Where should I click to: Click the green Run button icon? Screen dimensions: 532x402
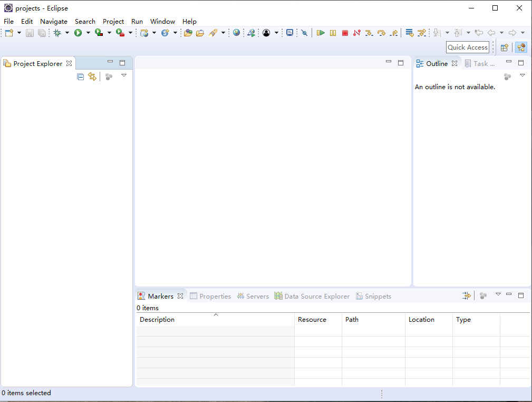(78, 33)
